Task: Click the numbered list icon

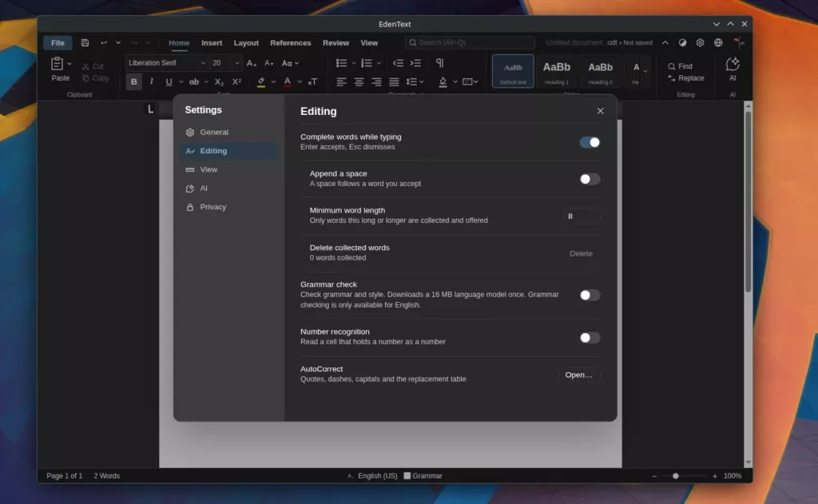Action: (367, 63)
